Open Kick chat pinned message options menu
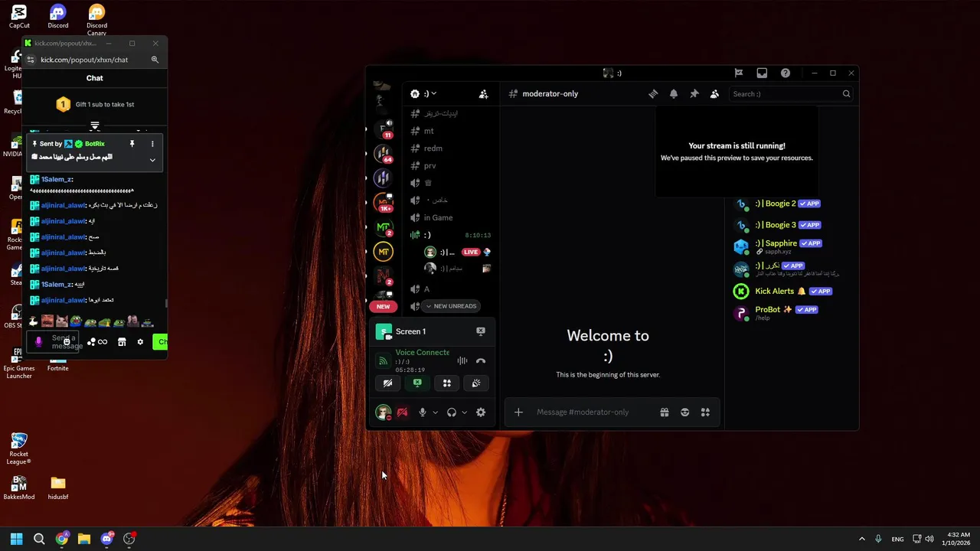The image size is (980, 551). tap(152, 144)
